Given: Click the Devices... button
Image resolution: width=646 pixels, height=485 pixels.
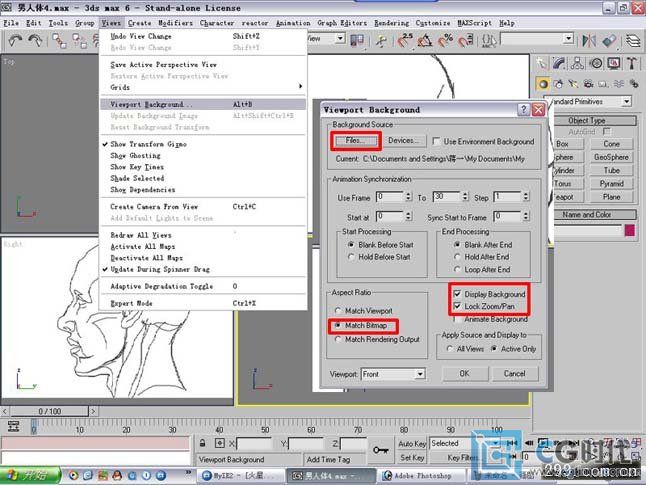Looking at the screenshot, I should (403, 141).
